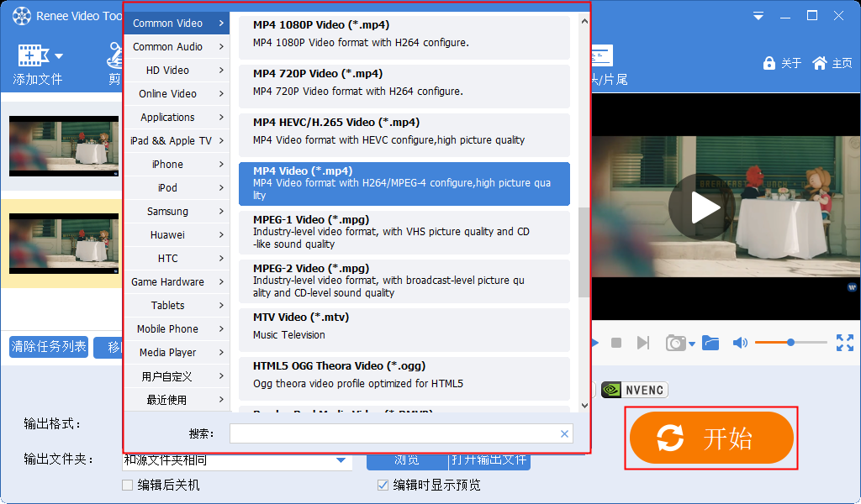Image resolution: width=861 pixels, height=504 pixels.
Task: Open the Online Video category
Action: point(177,94)
